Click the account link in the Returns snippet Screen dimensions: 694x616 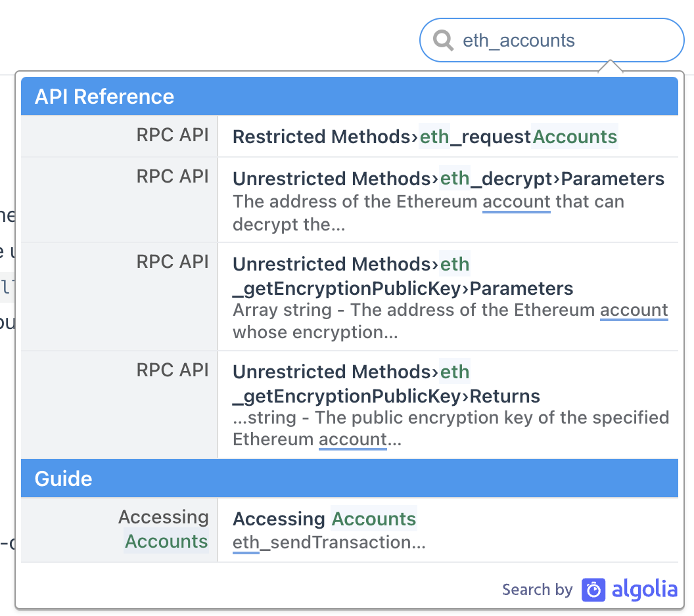[352, 439]
